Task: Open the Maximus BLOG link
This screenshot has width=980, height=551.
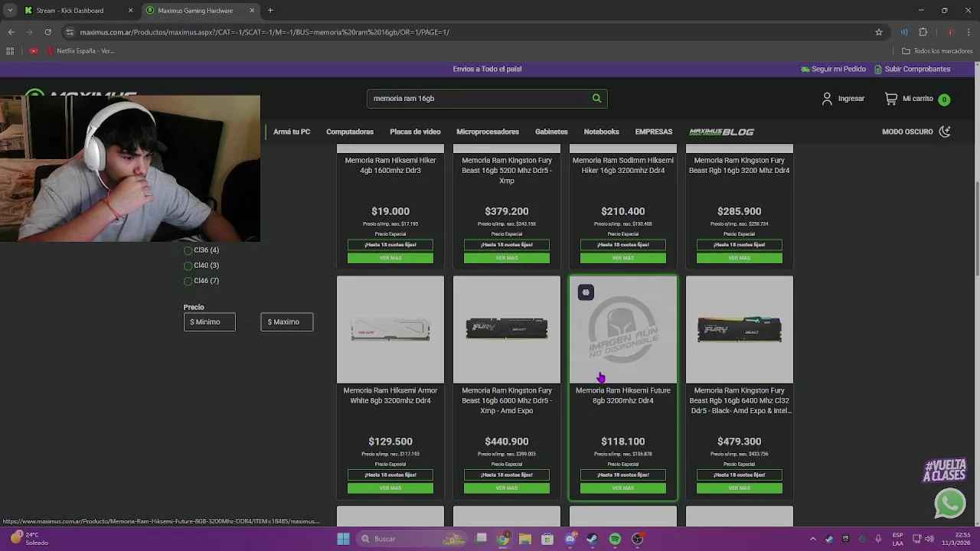Action: point(721,132)
